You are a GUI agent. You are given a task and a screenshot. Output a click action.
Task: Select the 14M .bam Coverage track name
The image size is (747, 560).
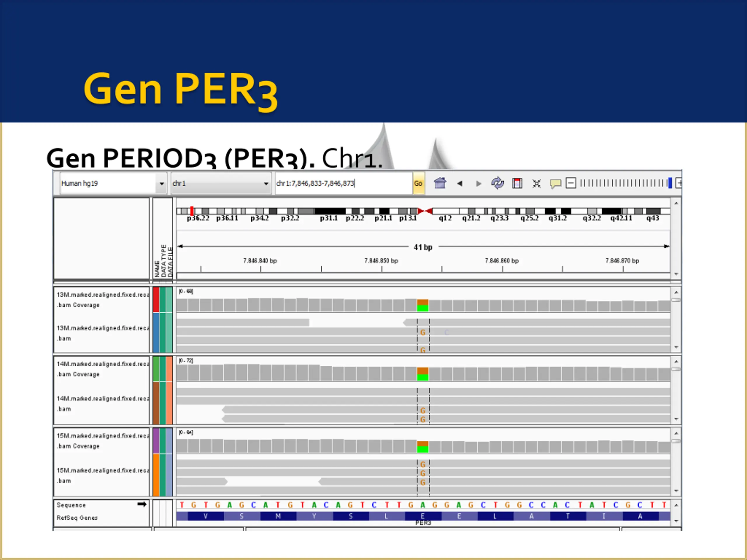[x=102, y=369]
